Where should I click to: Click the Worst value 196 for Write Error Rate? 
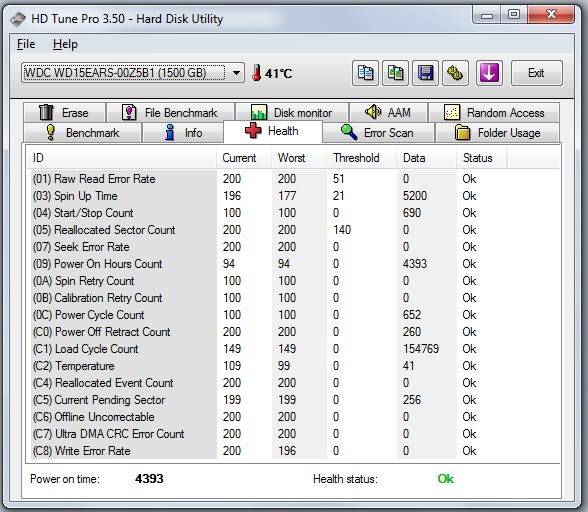click(x=287, y=451)
